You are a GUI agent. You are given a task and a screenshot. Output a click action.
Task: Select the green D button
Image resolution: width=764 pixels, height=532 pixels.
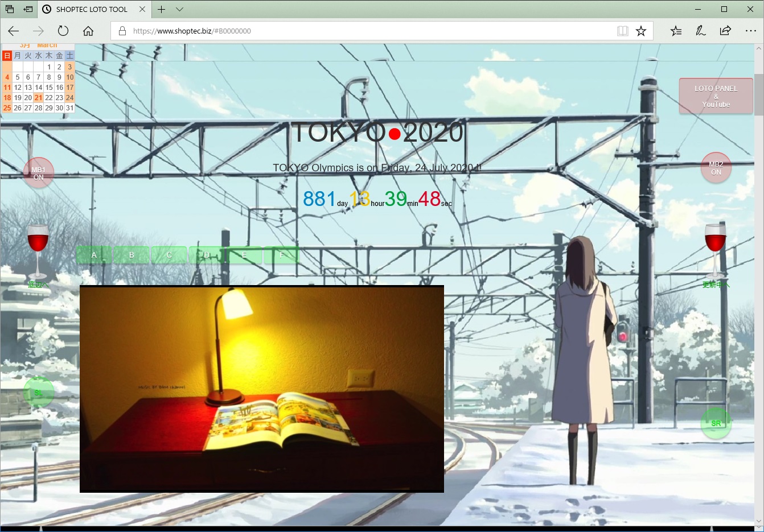coord(207,255)
